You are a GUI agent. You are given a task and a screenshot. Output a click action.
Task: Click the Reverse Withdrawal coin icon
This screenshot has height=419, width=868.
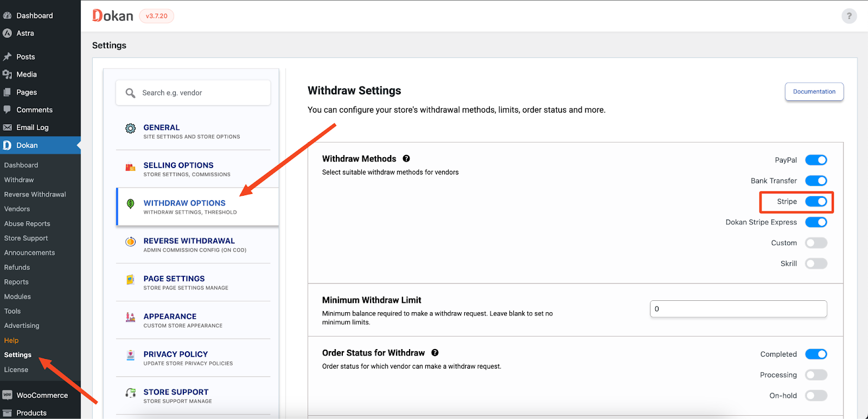(130, 242)
